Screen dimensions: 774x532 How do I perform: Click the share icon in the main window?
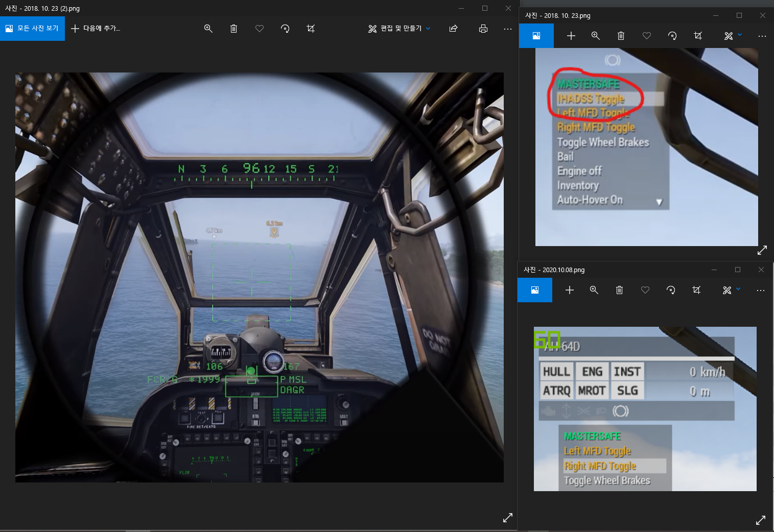[453, 29]
